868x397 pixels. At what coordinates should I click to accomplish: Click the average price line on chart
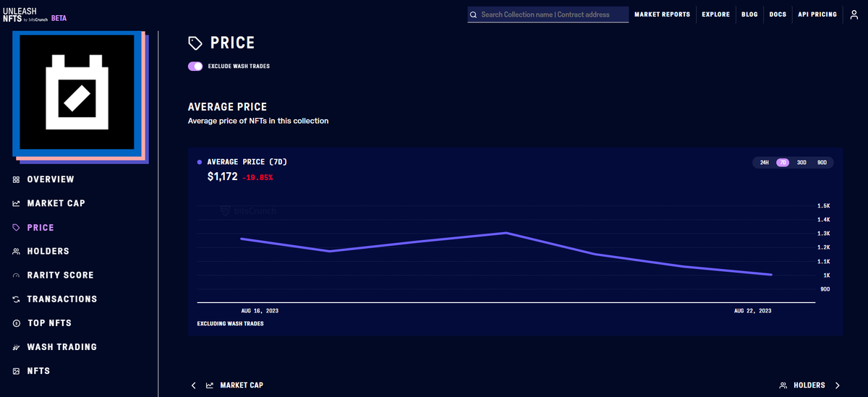[506, 233]
